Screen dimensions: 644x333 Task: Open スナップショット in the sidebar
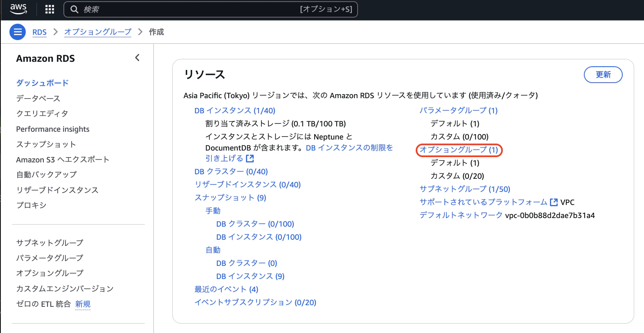pos(46,144)
